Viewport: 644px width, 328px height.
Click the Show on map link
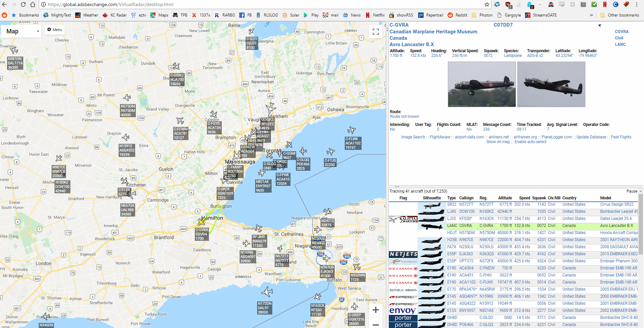click(498, 142)
